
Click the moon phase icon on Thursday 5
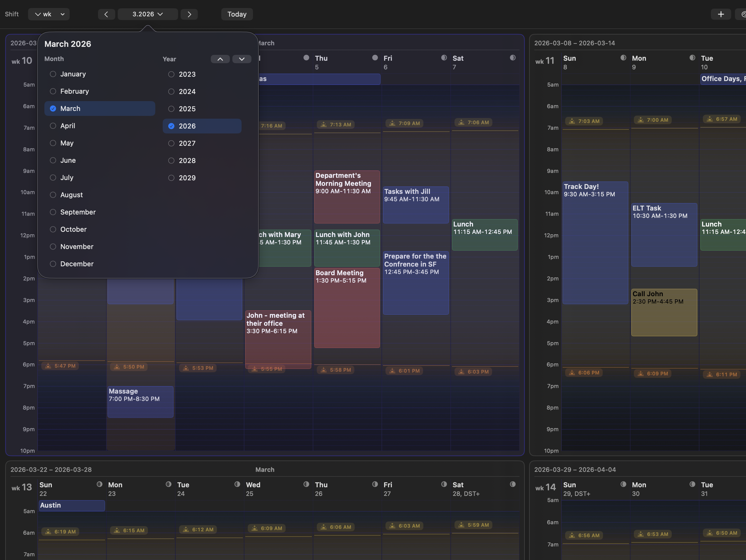[x=375, y=58]
